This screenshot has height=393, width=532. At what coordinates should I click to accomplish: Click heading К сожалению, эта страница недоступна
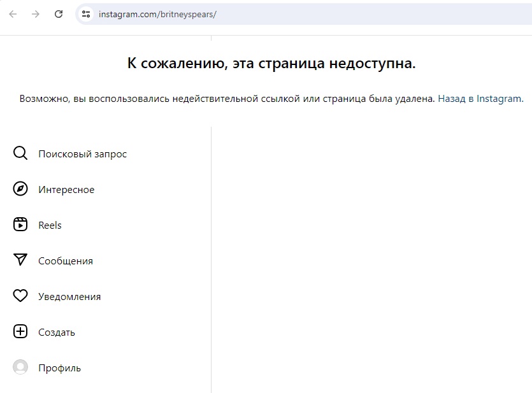pyautogui.click(x=271, y=63)
